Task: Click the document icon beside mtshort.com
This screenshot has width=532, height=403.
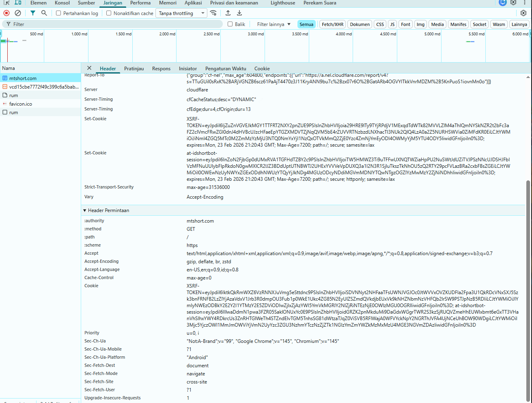Action: click(5, 78)
